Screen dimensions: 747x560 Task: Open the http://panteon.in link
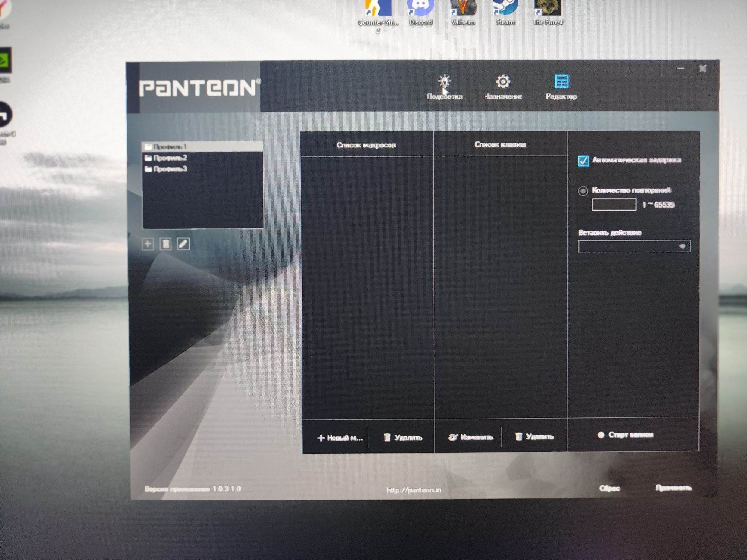(414, 490)
